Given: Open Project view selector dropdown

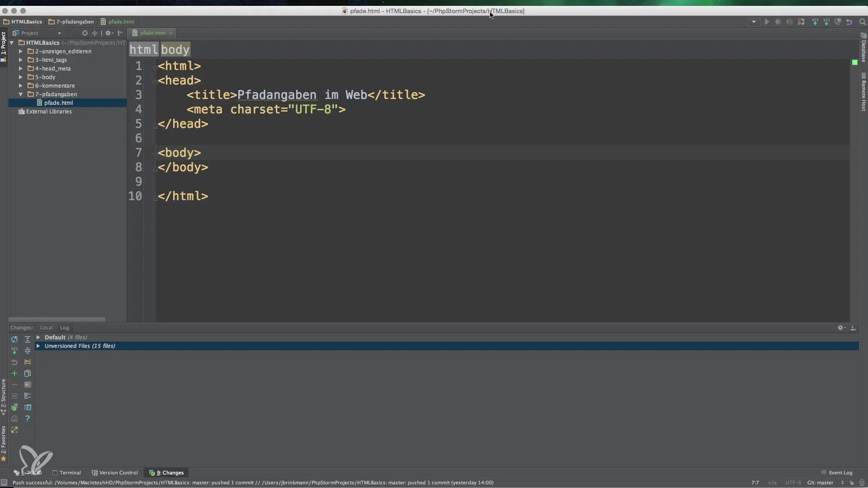Looking at the screenshot, I should click(37, 33).
